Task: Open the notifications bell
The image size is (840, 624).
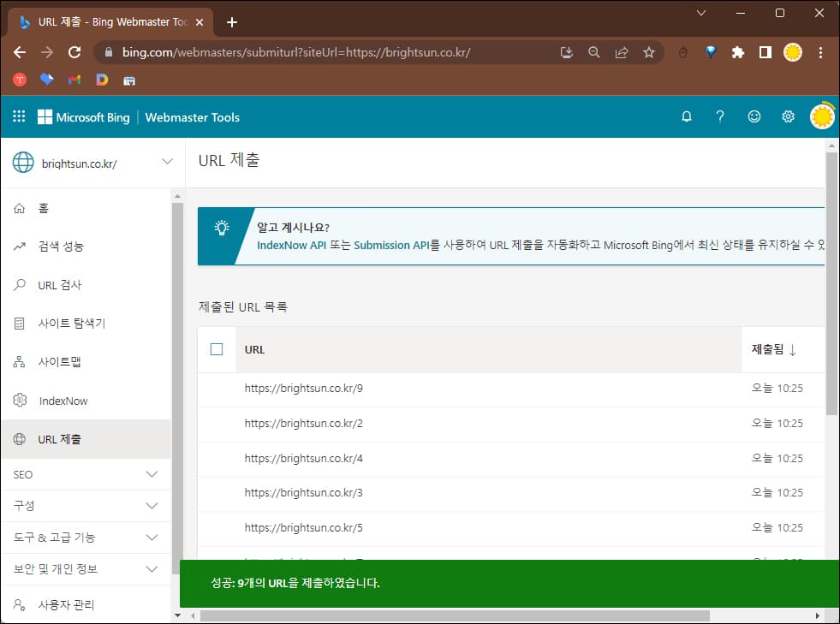Action: click(x=686, y=116)
